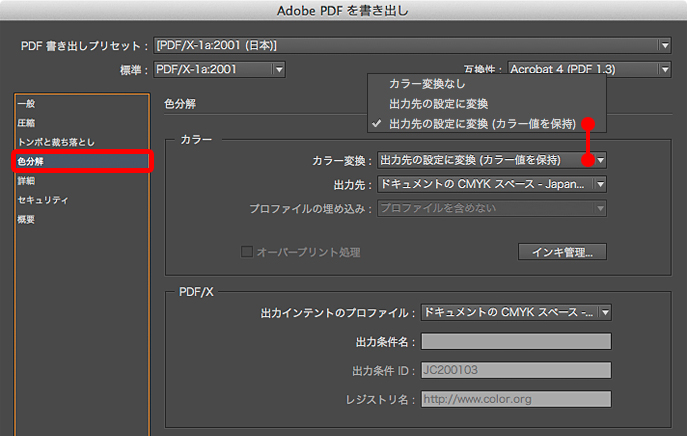Image resolution: width=687 pixels, height=436 pixels.
Task: Click the レジストリ名 field http://www.color.org
Action: tap(516, 399)
